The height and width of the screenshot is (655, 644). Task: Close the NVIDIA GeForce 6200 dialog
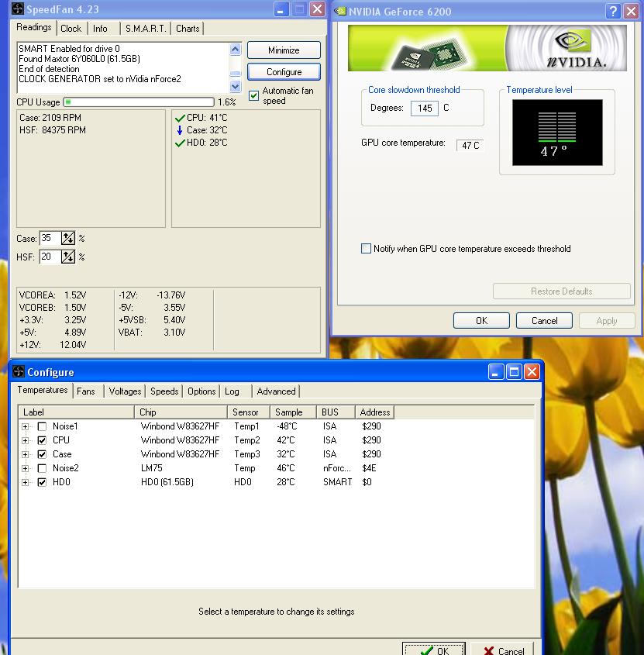click(x=631, y=11)
